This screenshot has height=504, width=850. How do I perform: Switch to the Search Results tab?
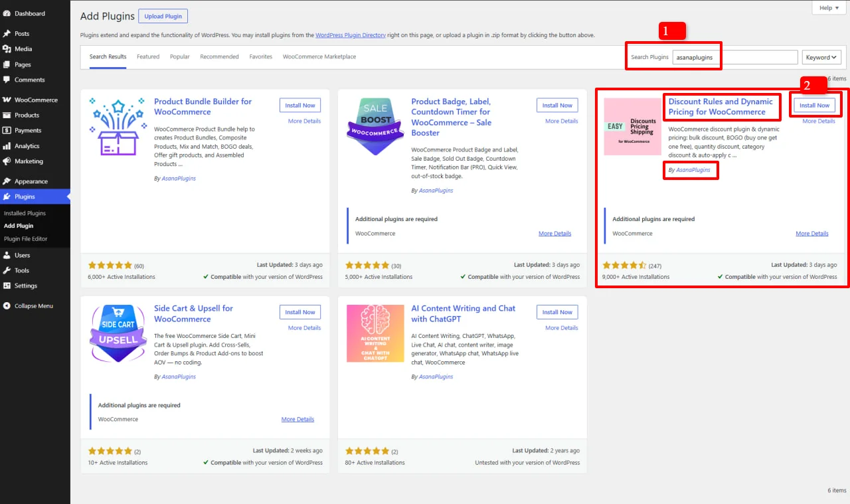tap(108, 57)
